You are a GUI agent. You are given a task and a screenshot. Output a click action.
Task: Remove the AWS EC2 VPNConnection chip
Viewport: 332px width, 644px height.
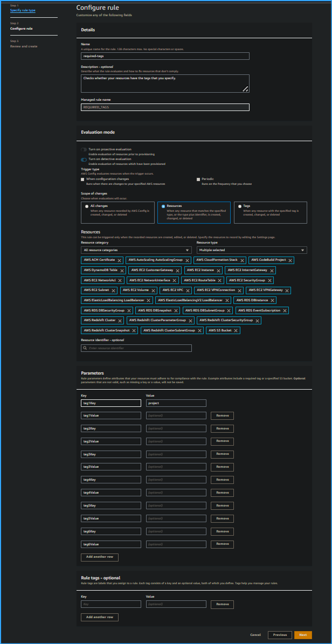click(239, 291)
